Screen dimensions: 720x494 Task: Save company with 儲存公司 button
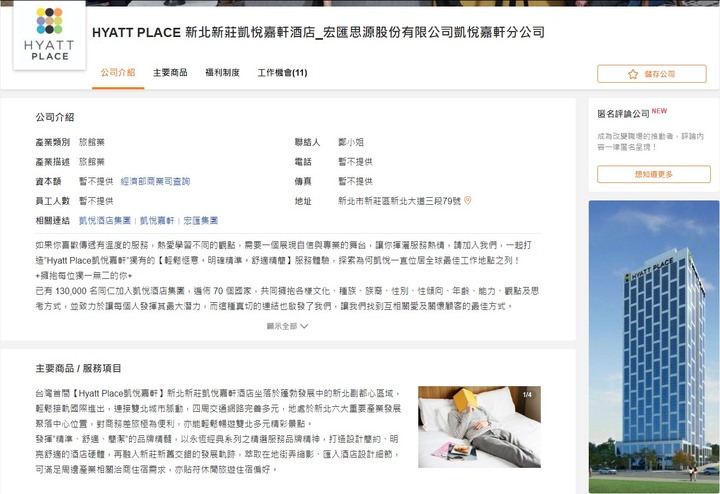click(x=652, y=74)
